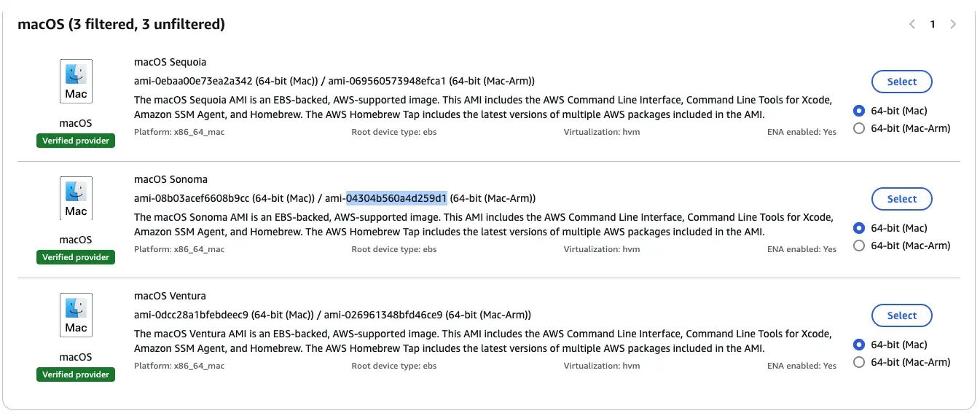
Task: Choose 64-bit (Mac) for macOS Ventura
Action: [x=859, y=345]
